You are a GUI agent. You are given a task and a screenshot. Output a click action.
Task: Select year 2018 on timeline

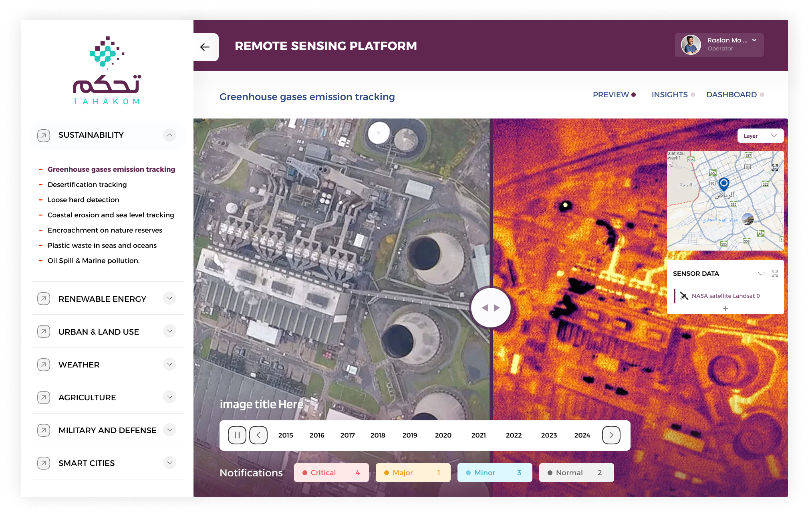pyautogui.click(x=378, y=435)
